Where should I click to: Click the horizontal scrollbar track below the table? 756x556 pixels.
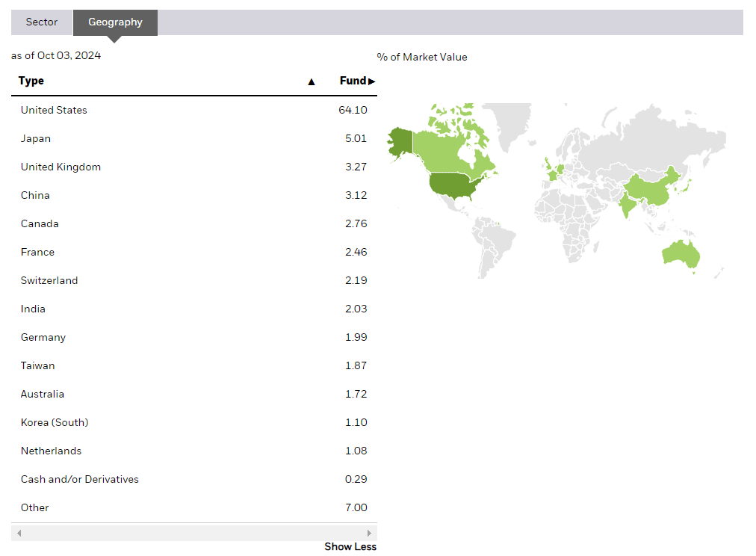tap(194, 533)
